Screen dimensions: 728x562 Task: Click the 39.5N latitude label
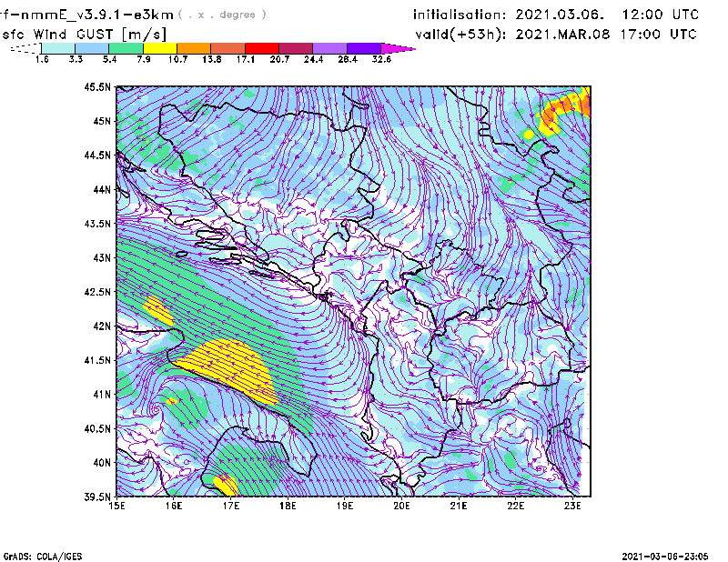point(97,497)
